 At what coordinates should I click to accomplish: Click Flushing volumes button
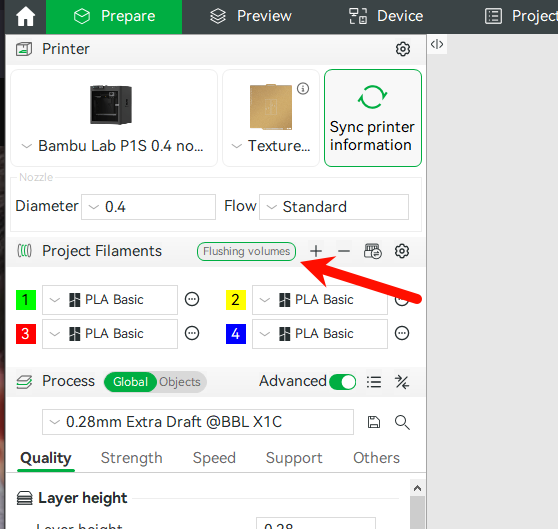(x=247, y=252)
